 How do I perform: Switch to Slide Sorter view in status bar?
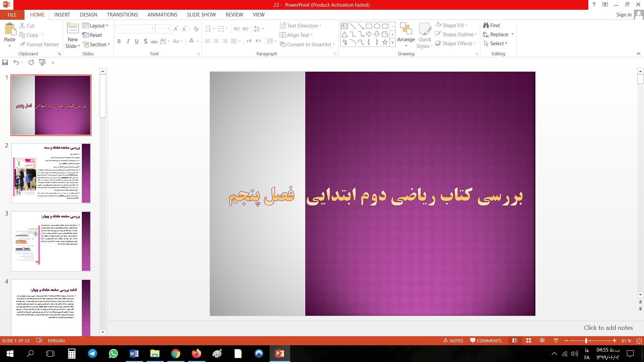(x=529, y=341)
